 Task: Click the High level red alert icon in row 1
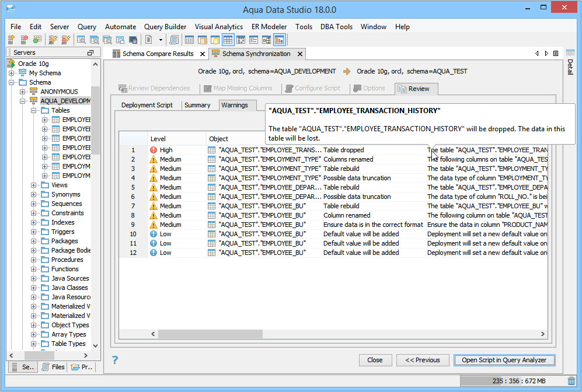click(154, 150)
